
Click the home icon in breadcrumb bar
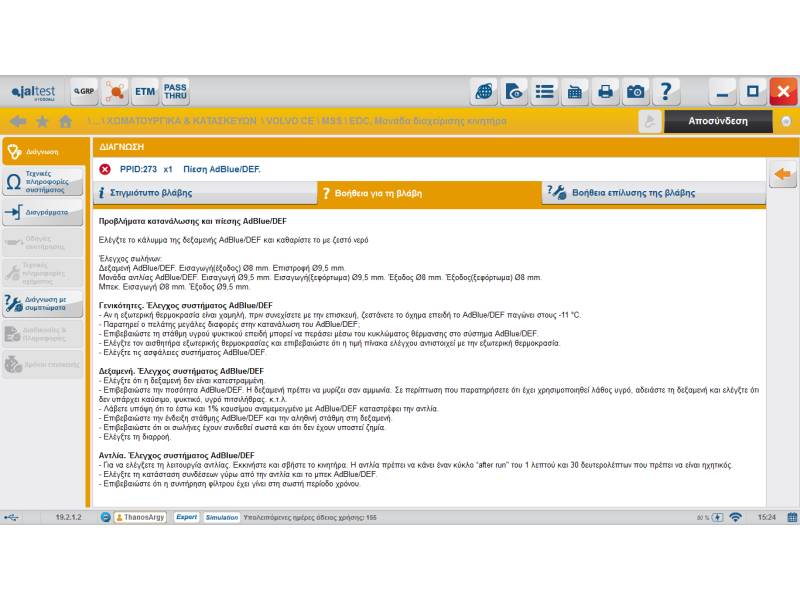tap(66, 121)
